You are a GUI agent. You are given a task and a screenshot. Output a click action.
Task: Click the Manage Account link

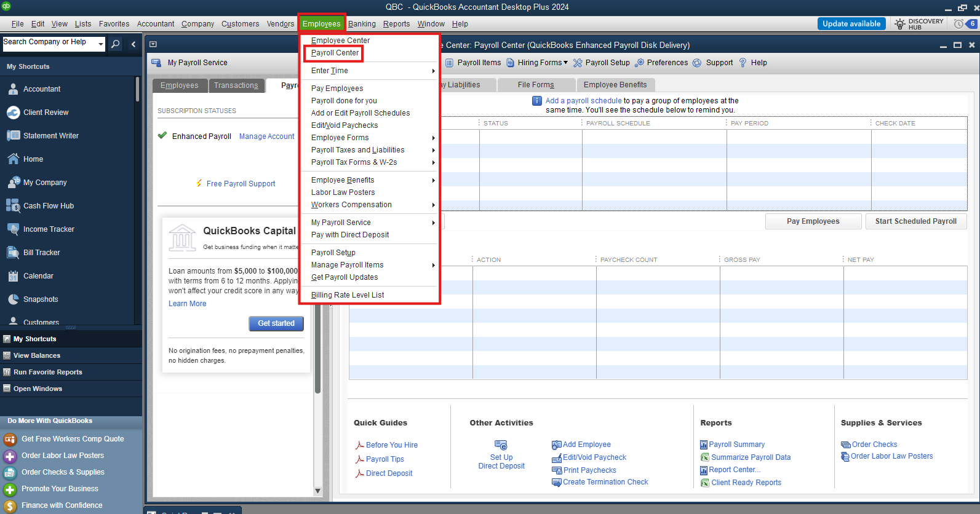[266, 136]
